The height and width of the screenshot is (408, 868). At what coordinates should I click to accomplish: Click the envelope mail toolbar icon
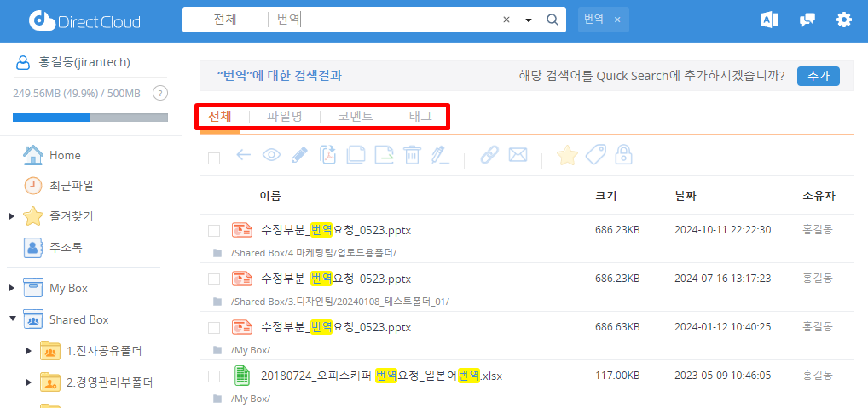click(x=518, y=155)
